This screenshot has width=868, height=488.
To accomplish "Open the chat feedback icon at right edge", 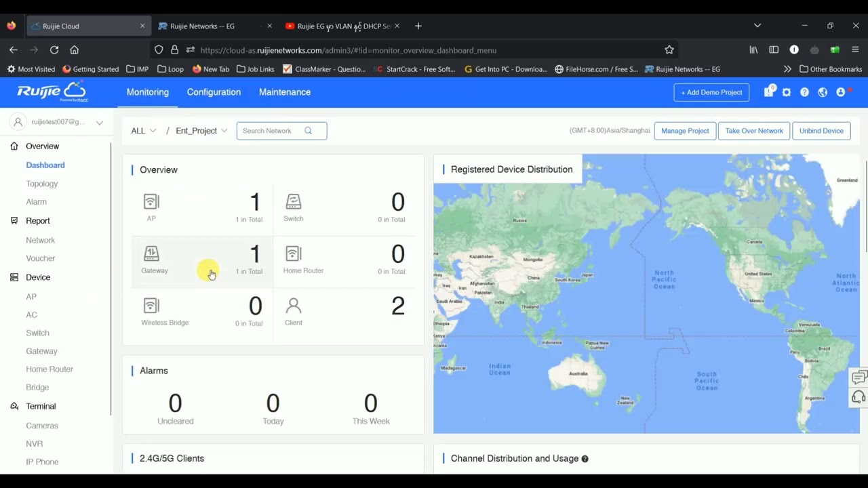I will [x=859, y=378].
